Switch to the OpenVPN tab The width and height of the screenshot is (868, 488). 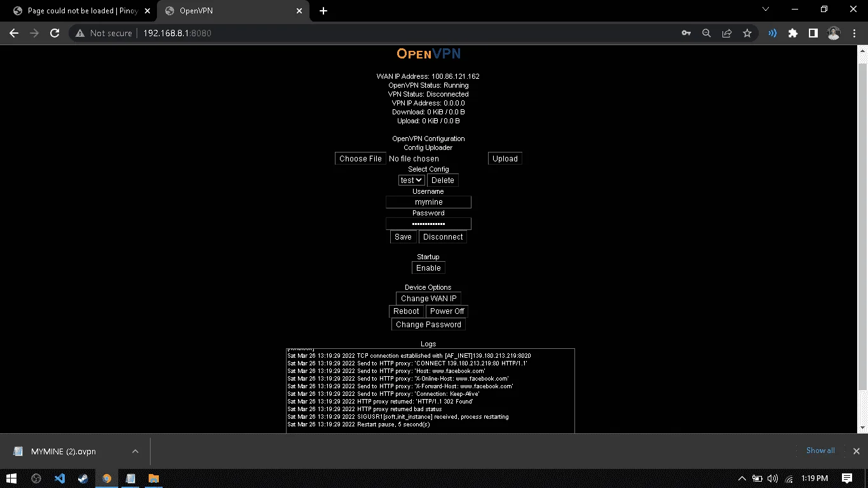234,11
